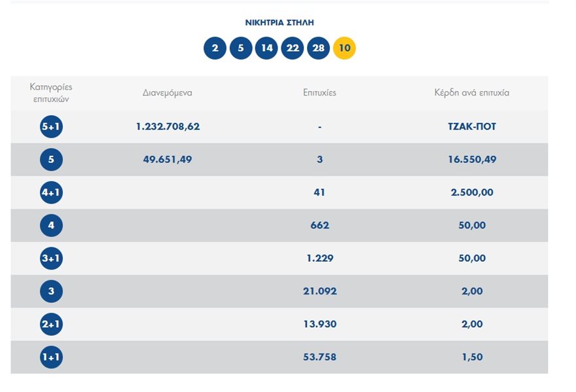Click the 3+1 category badge
The image size is (576, 392).
pyautogui.click(x=51, y=258)
